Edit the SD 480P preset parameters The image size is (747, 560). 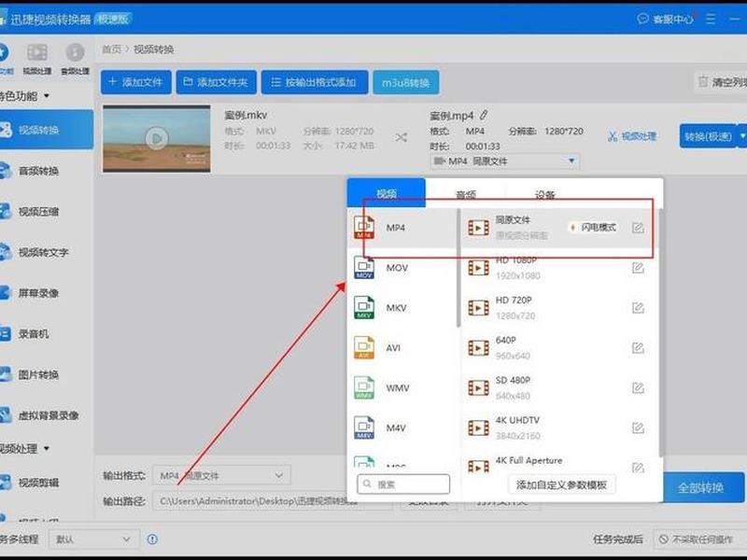click(638, 388)
